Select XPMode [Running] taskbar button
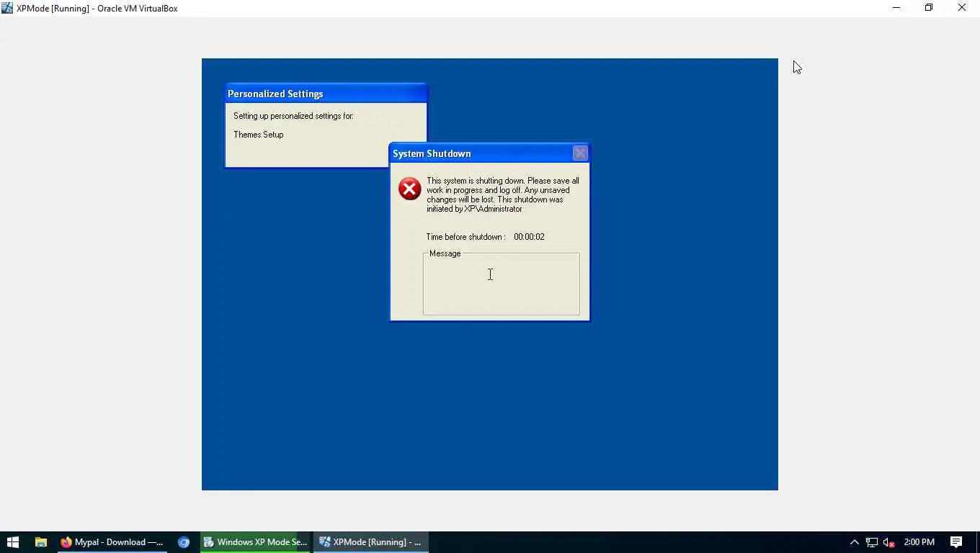 [371, 542]
